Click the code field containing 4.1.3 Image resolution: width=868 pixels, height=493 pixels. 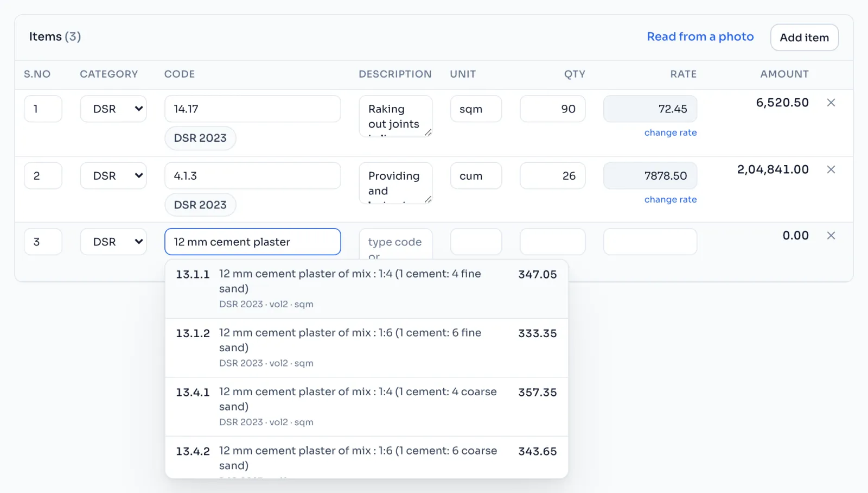(x=253, y=175)
